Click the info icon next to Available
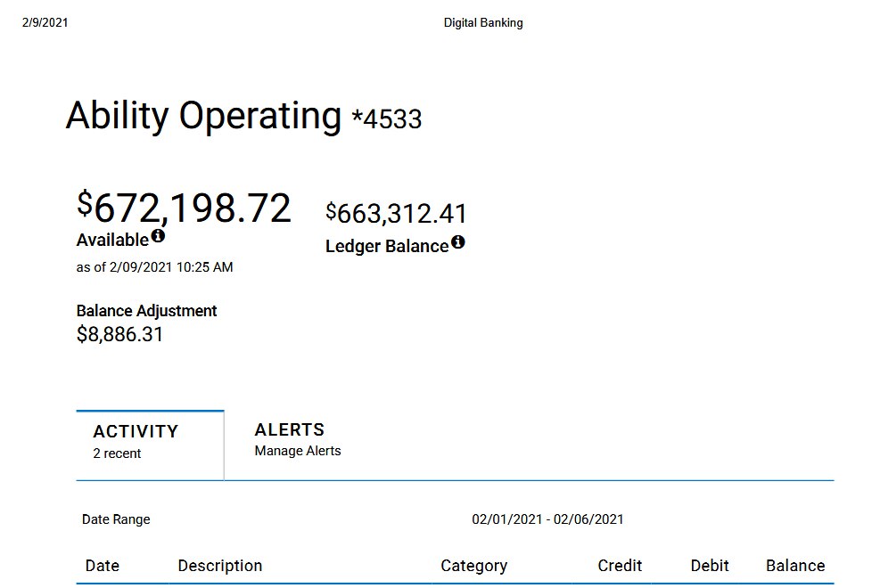This screenshot has width=880, height=588. coord(158,236)
